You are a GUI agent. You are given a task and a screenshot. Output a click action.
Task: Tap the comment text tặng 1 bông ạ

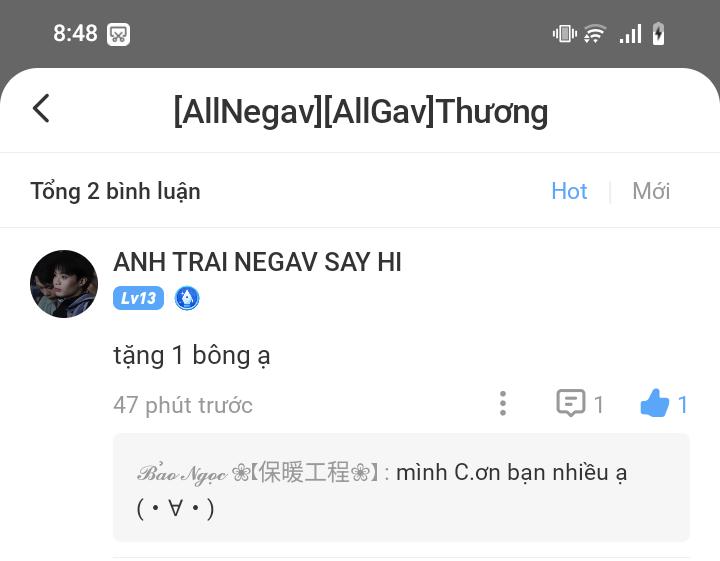pos(191,356)
